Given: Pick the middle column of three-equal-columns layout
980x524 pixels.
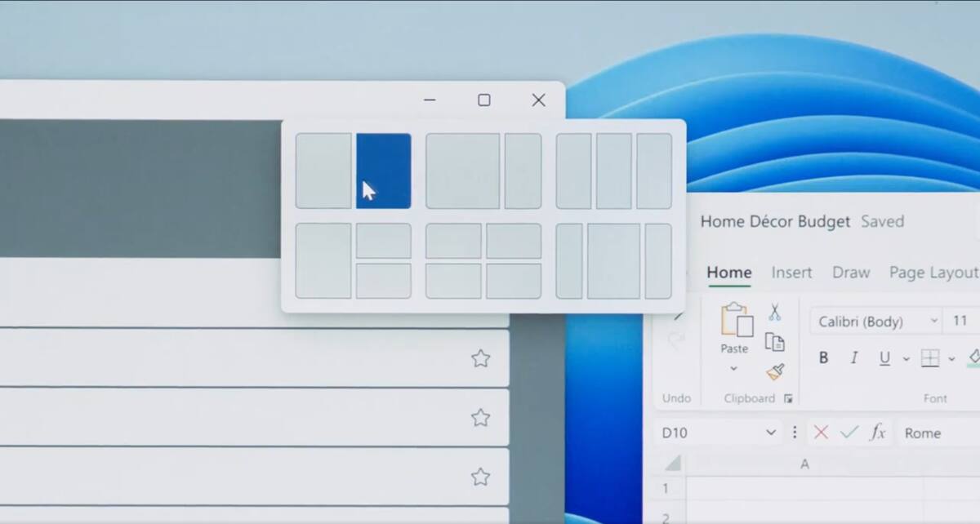Looking at the screenshot, I should (x=614, y=171).
